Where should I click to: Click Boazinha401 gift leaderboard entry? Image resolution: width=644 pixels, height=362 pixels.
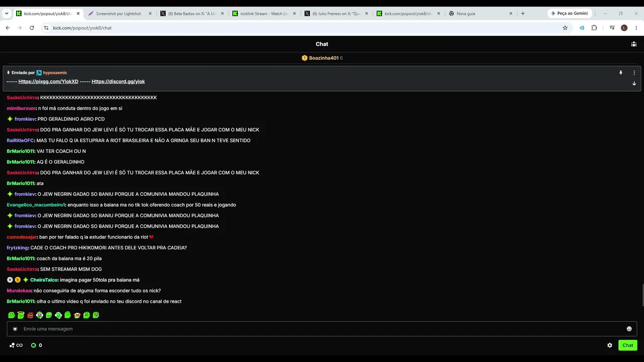322,58
